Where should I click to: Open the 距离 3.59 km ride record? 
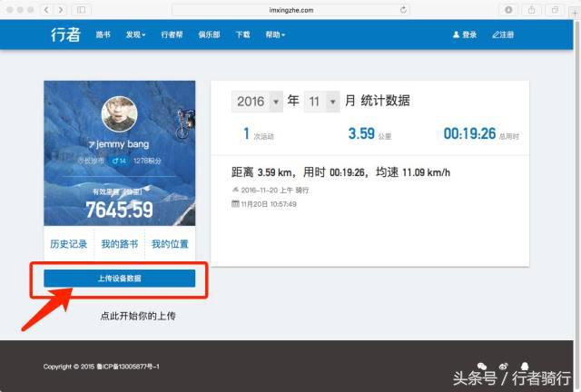[x=340, y=172]
